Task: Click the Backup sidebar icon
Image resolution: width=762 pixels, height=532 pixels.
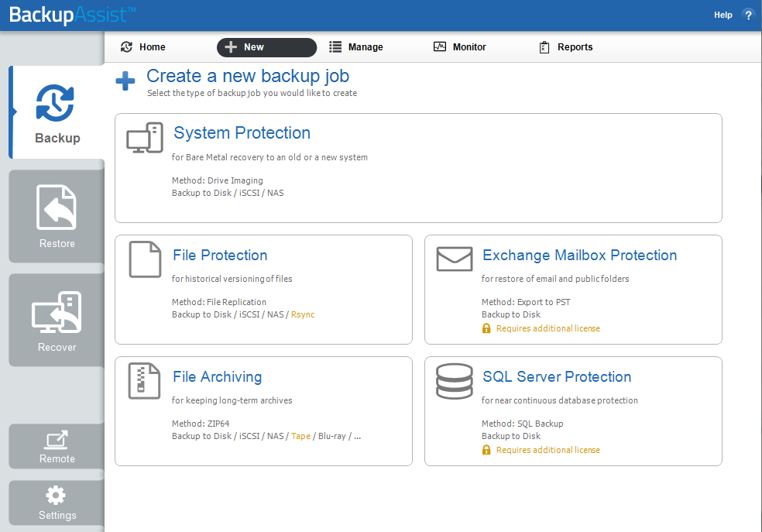Action: [x=55, y=103]
